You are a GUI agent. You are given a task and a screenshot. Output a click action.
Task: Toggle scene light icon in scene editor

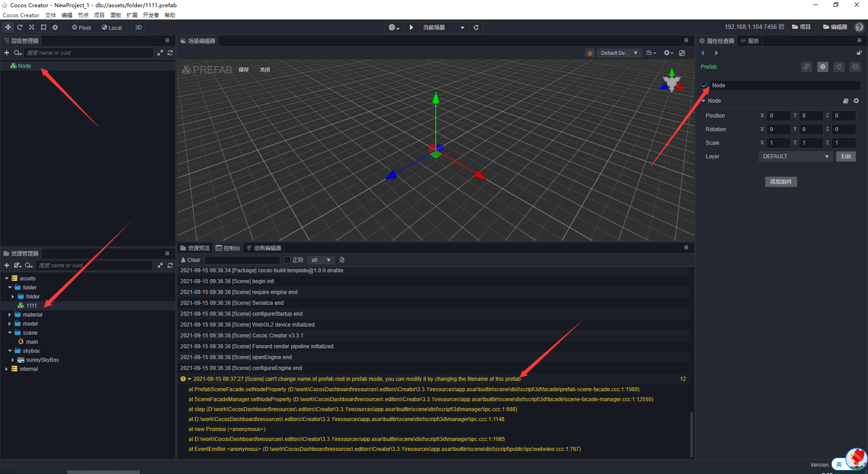pos(590,53)
